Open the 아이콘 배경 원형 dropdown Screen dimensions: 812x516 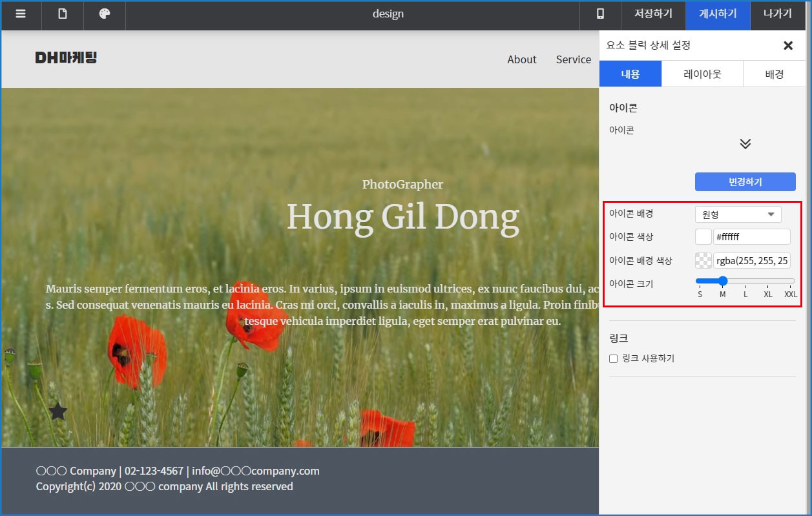(738, 214)
